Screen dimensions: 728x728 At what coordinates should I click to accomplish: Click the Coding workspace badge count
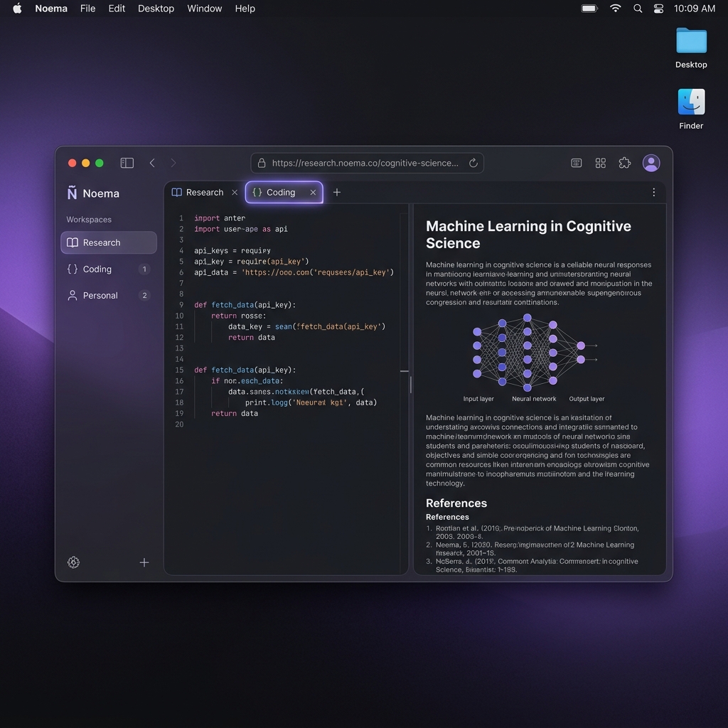pos(144,269)
